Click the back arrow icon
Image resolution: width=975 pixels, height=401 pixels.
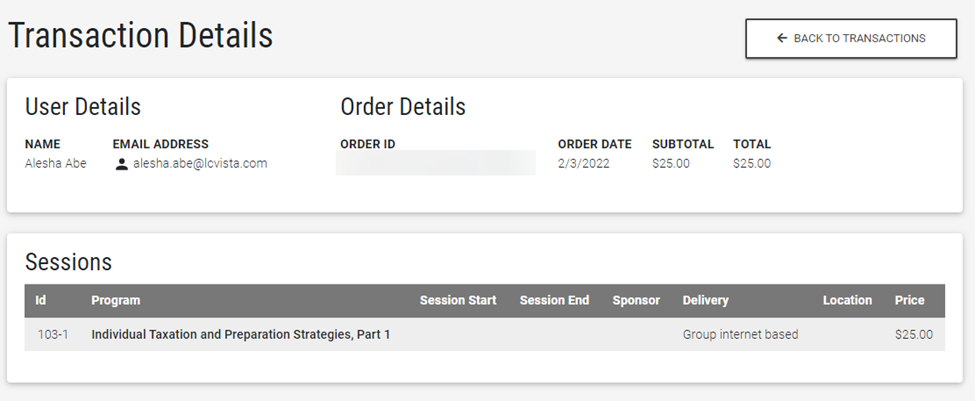click(782, 39)
